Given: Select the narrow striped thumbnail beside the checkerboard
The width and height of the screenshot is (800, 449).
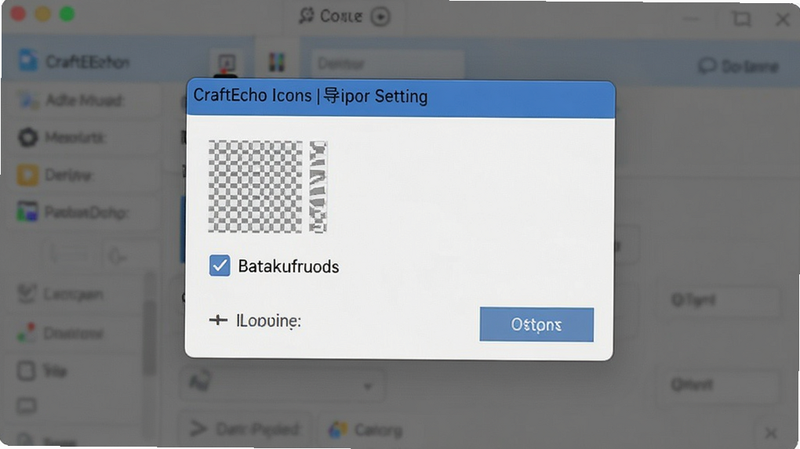Looking at the screenshot, I should 318,187.
